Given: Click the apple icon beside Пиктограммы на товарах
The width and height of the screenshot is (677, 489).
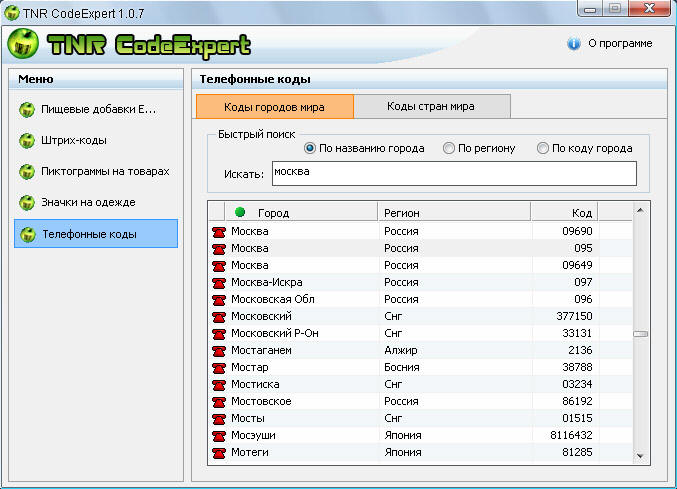Looking at the screenshot, I should coord(27,172).
